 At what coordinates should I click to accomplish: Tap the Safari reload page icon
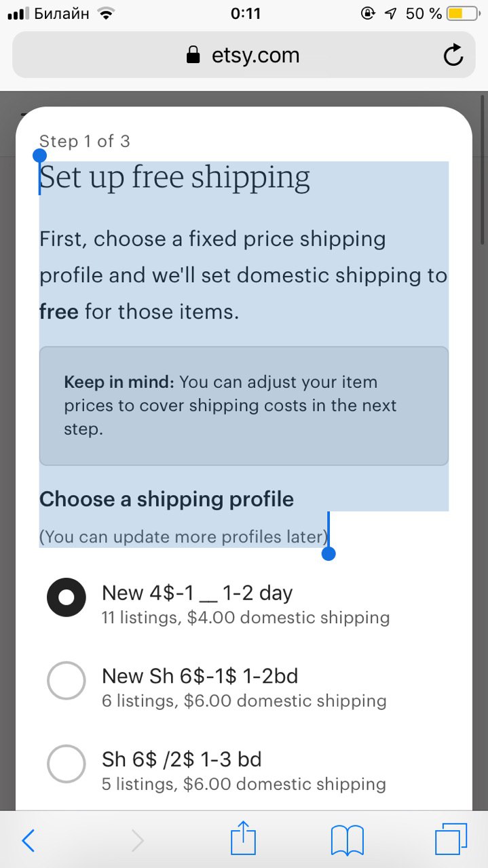pos(453,56)
